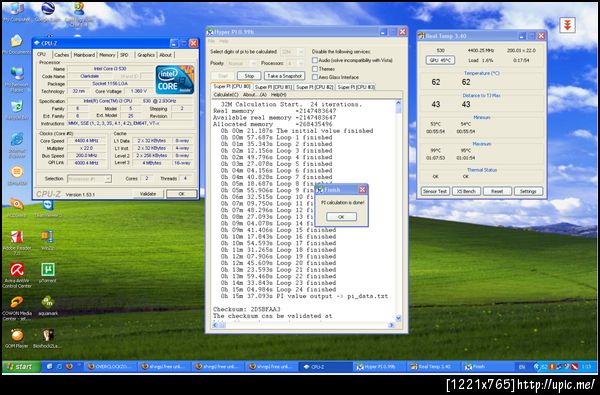
Task: Open the Google Earth desktop icon
Action: 47,11
